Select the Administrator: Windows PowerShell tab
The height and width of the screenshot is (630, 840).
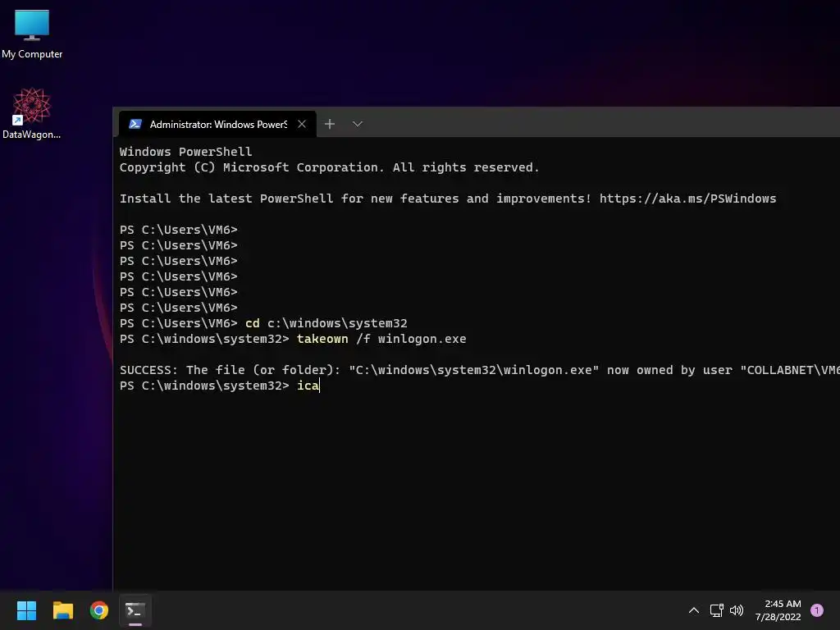(x=217, y=125)
